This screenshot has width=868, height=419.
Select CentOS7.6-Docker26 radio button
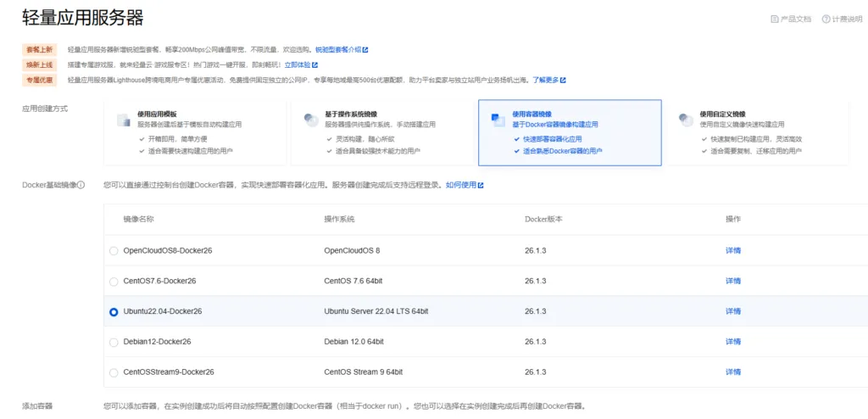point(114,281)
